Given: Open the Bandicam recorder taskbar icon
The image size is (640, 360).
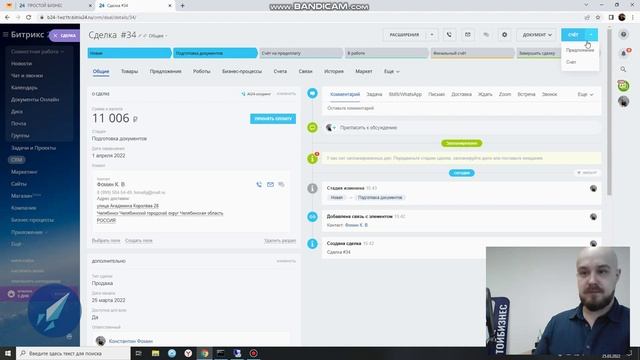Looking at the screenshot, I should point(253,353).
